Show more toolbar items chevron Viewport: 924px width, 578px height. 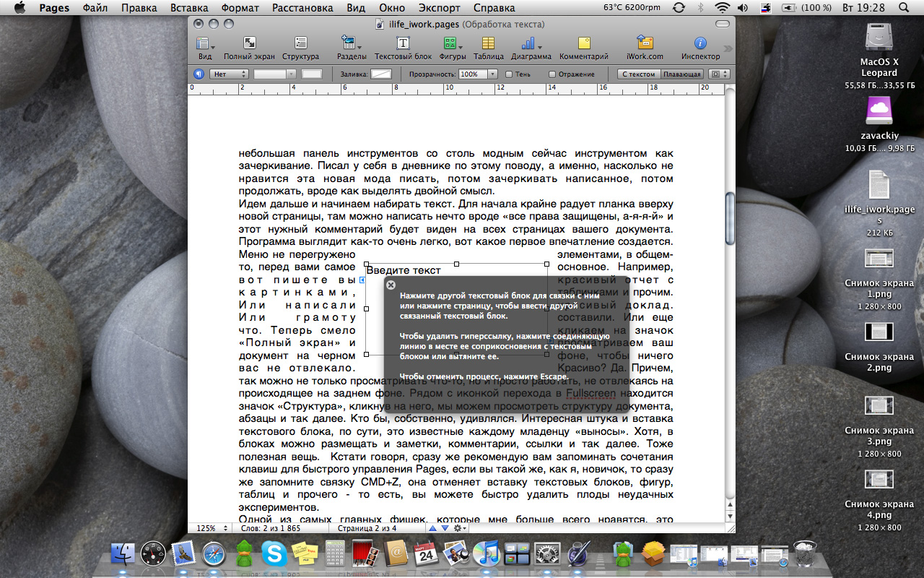coord(728,49)
